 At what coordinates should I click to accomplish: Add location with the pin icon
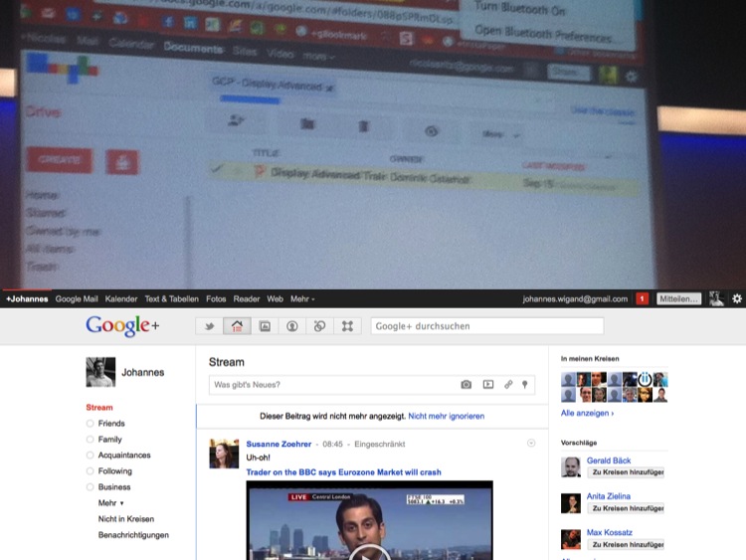(525, 384)
